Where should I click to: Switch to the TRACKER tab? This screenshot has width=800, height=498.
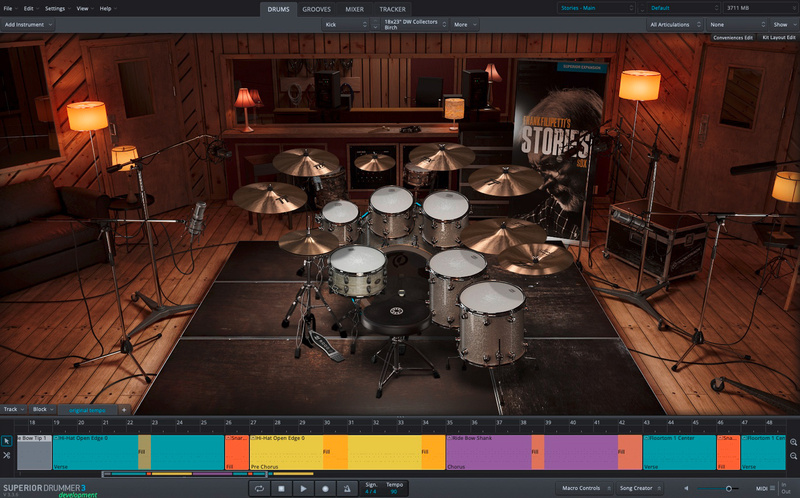click(392, 9)
